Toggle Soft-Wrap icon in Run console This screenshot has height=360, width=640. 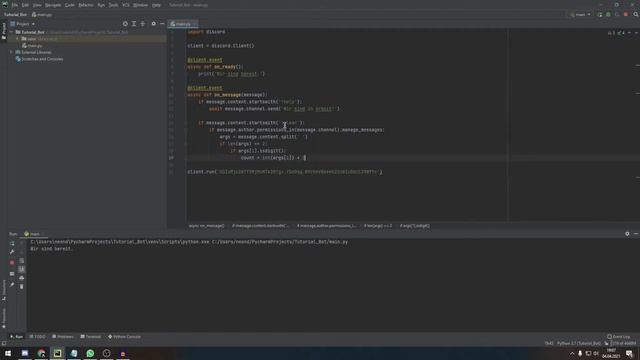pos(22,260)
